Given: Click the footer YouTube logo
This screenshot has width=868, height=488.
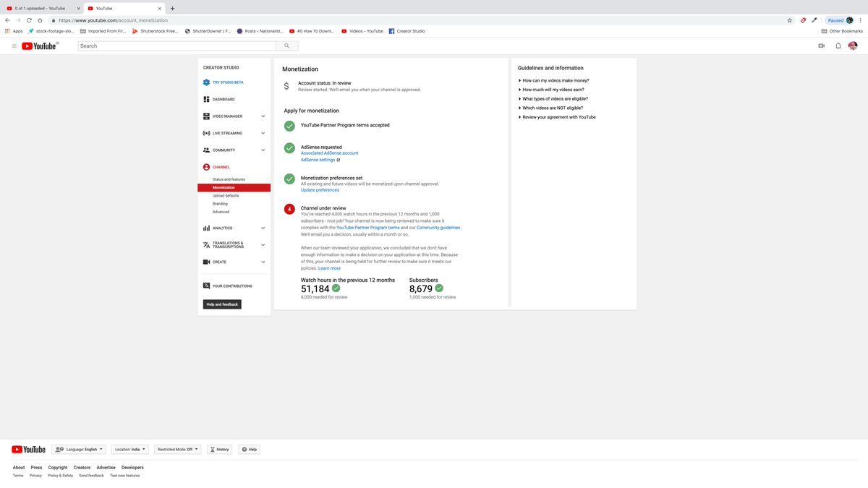Looking at the screenshot, I should pyautogui.click(x=28, y=449).
